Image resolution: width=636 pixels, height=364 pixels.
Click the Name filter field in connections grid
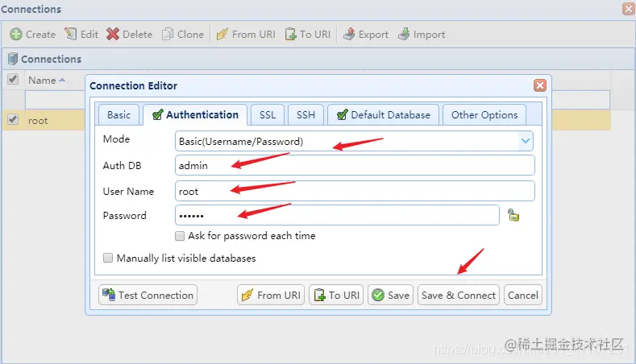pyautogui.click(x=55, y=100)
